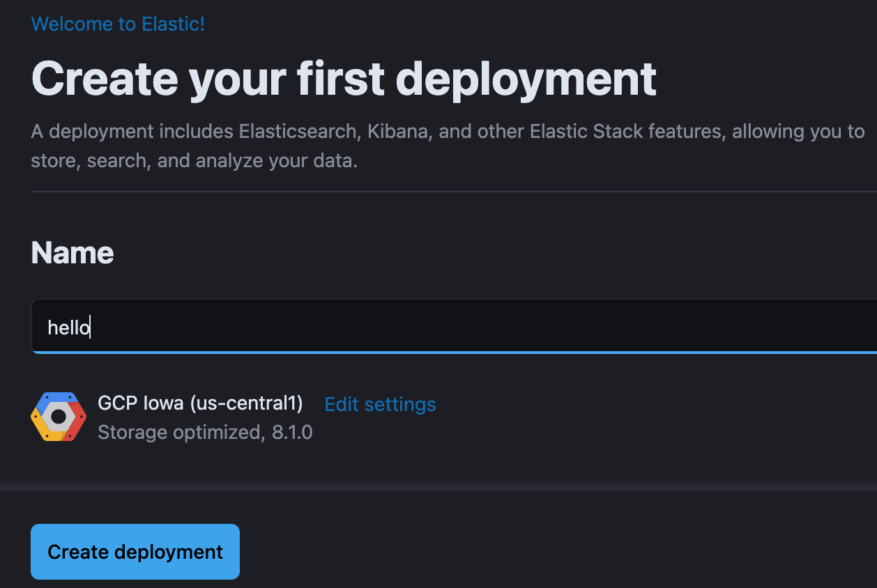Image resolution: width=877 pixels, height=588 pixels.
Task: Open the Edit settings link
Action: 380,404
